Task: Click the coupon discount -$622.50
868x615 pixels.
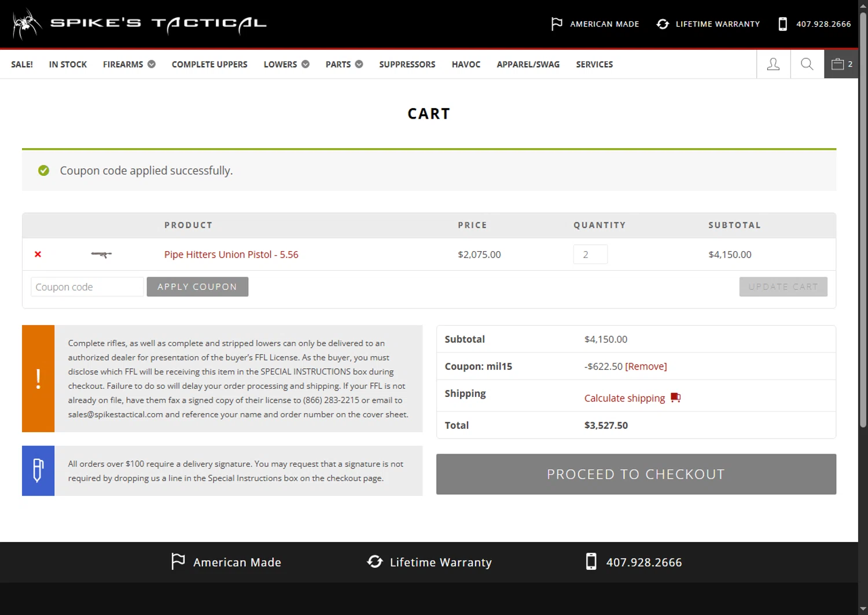Action: click(x=604, y=366)
